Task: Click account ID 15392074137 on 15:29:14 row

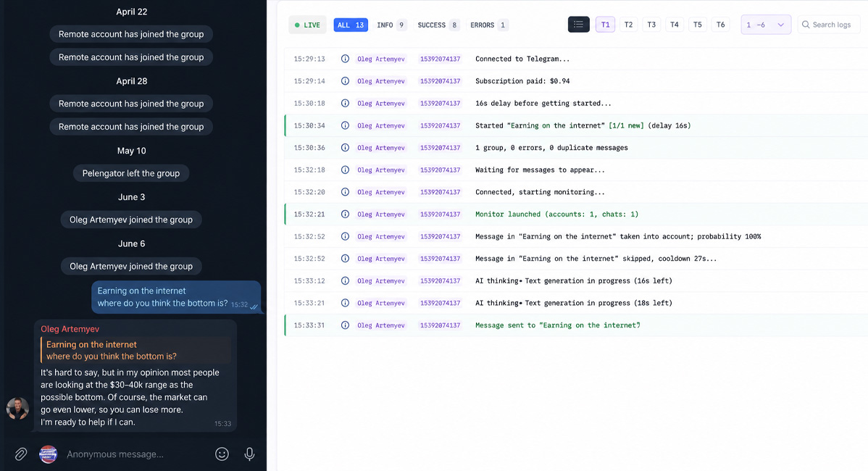Action: (x=440, y=81)
